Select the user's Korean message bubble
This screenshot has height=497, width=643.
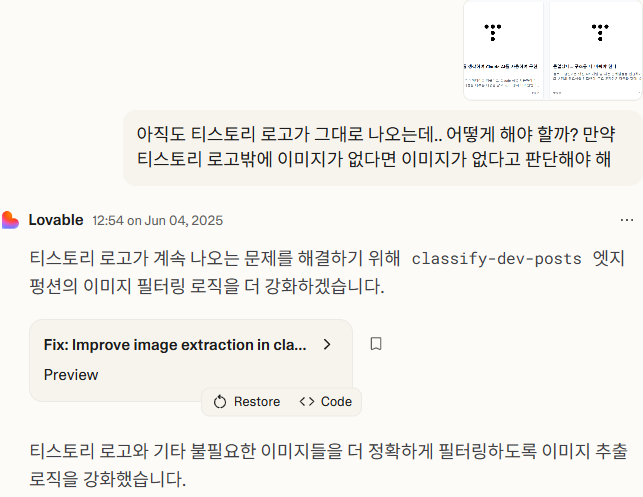click(x=383, y=148)
